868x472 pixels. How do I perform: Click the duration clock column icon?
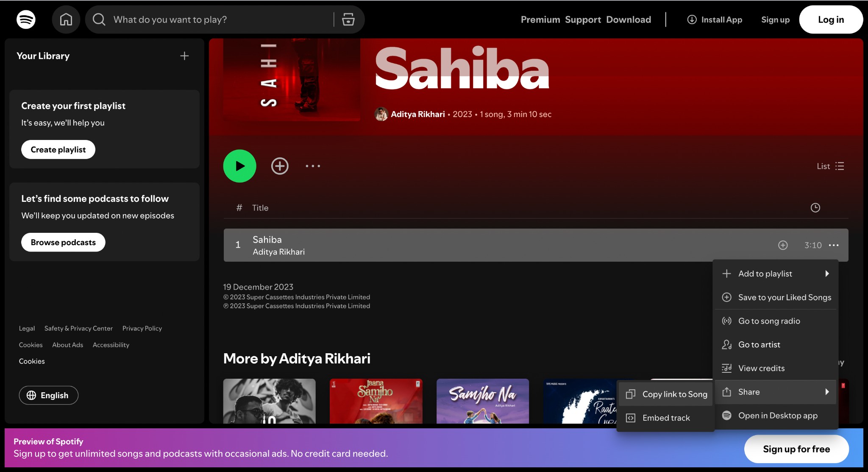[x=815, y=208]
